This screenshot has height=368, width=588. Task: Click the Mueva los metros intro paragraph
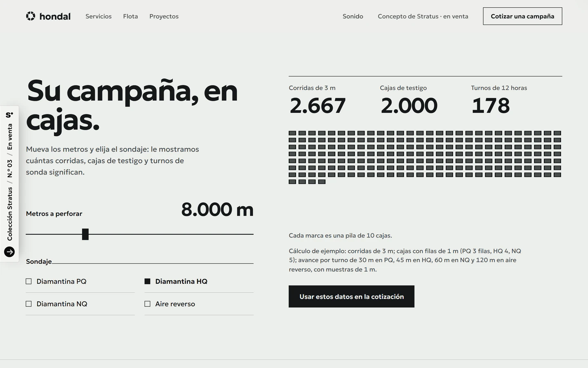pyautogui.click(x=112, y=161)
